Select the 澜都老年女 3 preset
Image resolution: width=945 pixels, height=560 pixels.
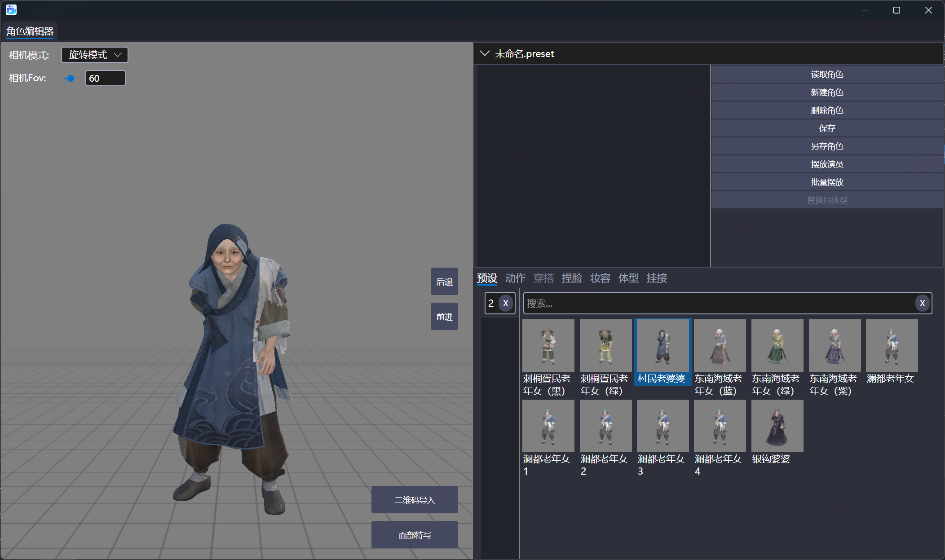(662, 426)
